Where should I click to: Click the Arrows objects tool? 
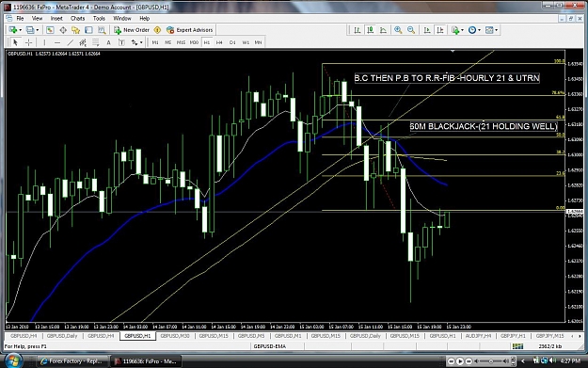(x=135, y=42)
